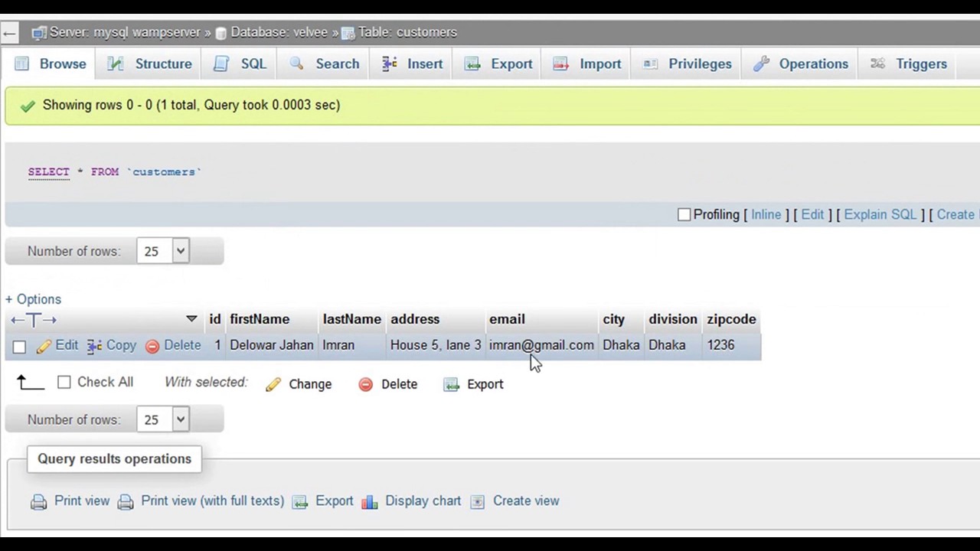Click the Operations wrench icon

click(x=761, y=64)
